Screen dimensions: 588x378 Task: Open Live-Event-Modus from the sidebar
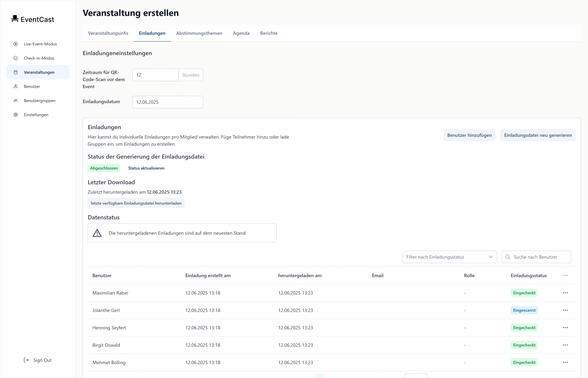pos(40,44)
